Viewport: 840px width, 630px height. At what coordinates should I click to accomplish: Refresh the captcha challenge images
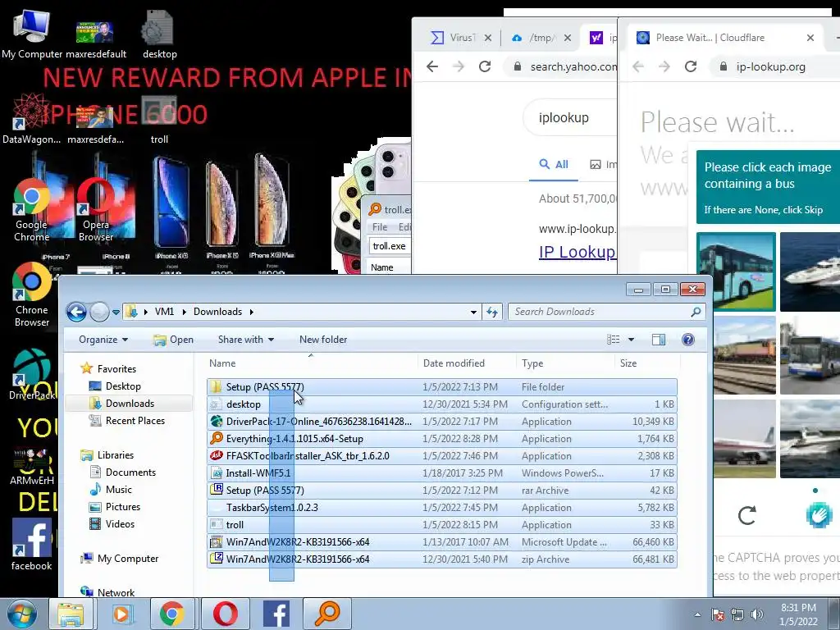click(x=746, y=515)
